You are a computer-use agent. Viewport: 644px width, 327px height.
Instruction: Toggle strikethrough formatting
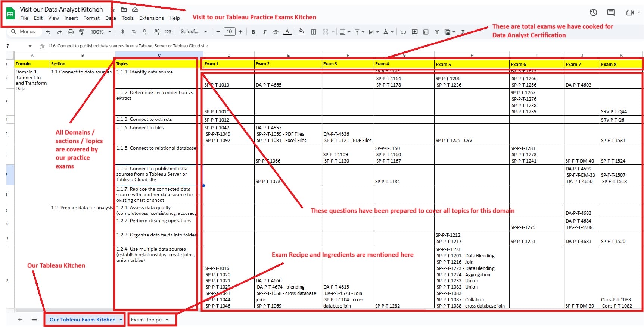[276, 32]
